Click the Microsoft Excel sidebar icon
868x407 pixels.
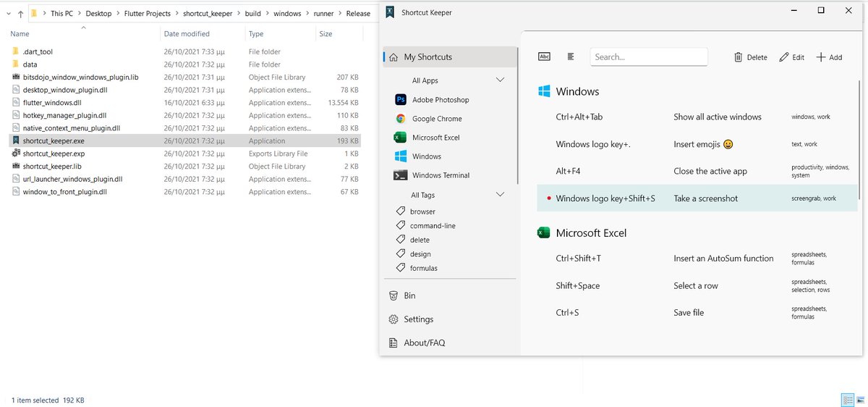pyautogui.click(x=400, y=138)
